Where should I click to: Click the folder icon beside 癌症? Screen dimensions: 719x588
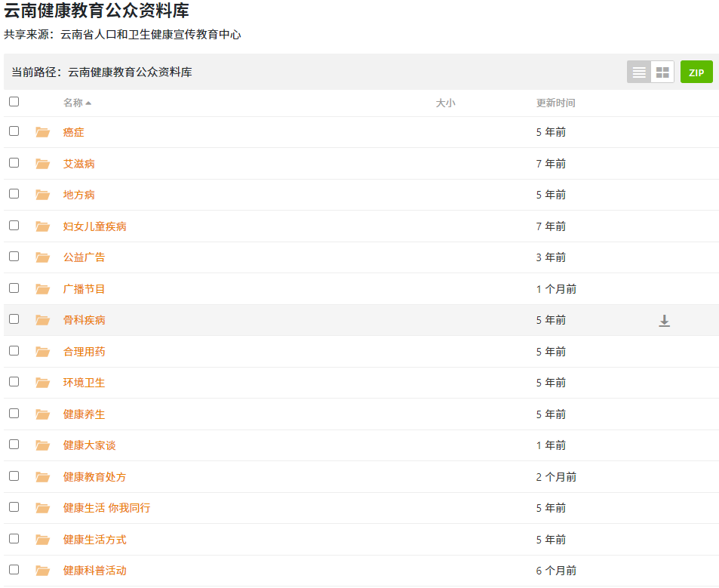42,133
